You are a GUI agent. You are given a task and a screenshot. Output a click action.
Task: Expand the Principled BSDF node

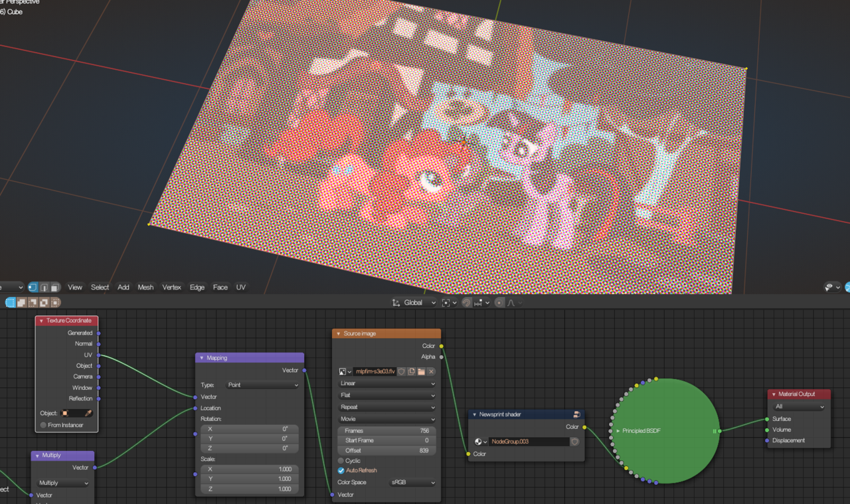tap(618, 431)
